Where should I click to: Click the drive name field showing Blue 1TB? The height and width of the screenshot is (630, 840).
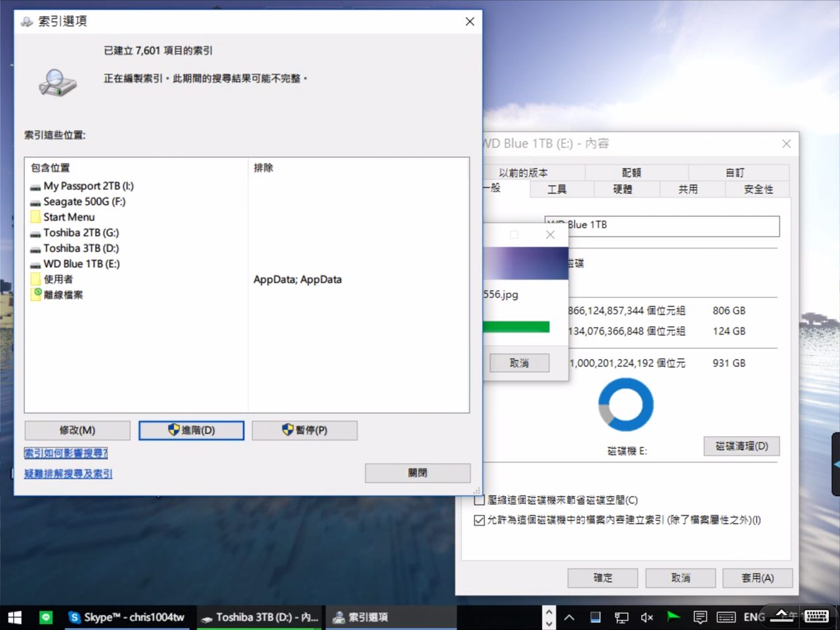click(662, 225)
